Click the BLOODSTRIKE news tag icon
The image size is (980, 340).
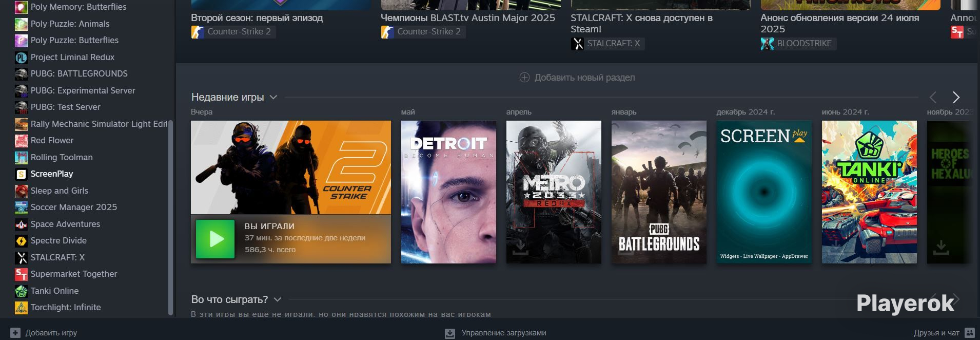coord(767,44)
